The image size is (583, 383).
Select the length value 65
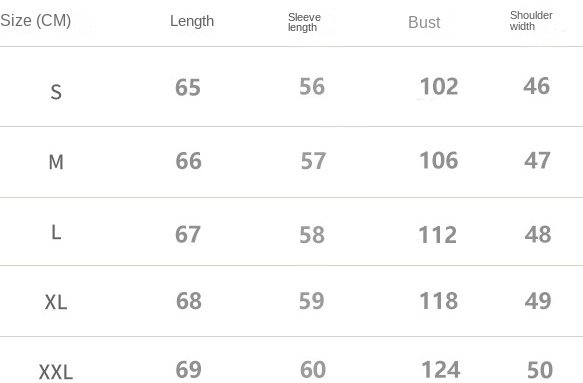(x=188, y=87)
